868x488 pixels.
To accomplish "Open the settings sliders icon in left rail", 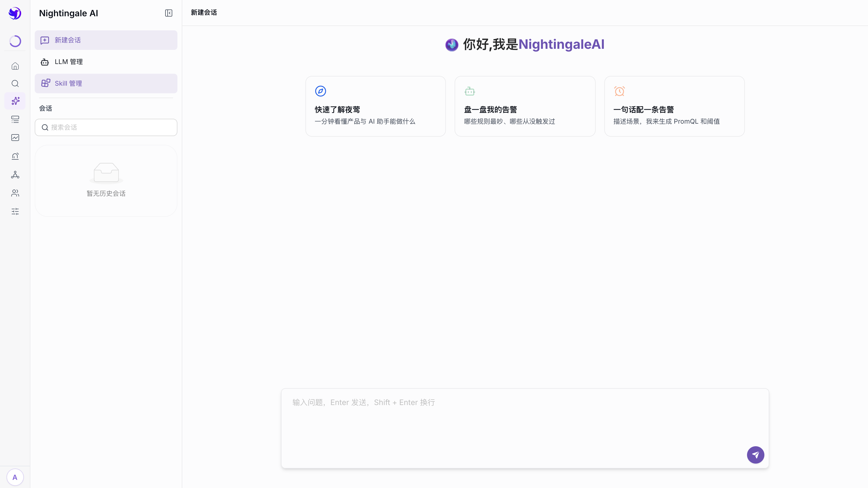I will click(15, 211).
